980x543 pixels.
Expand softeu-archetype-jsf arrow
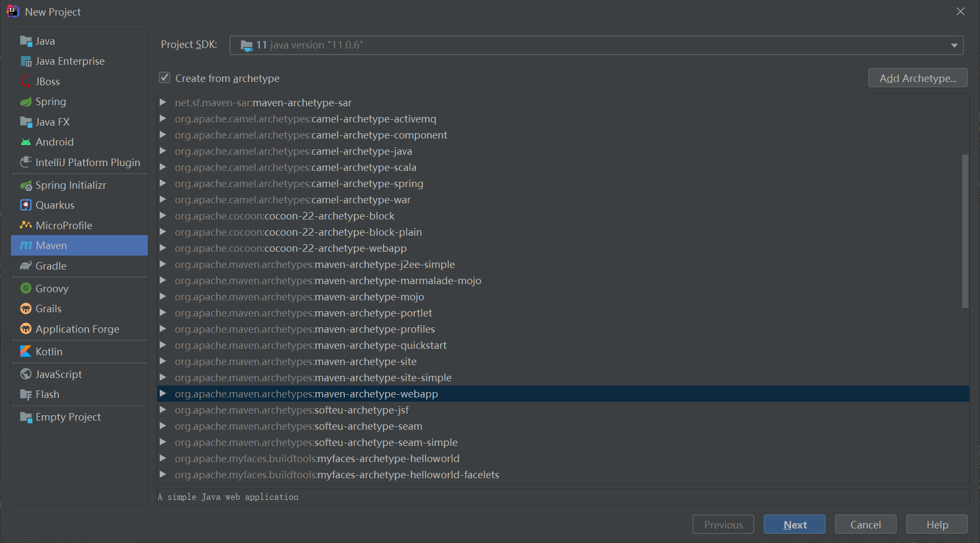coord(162,409)
